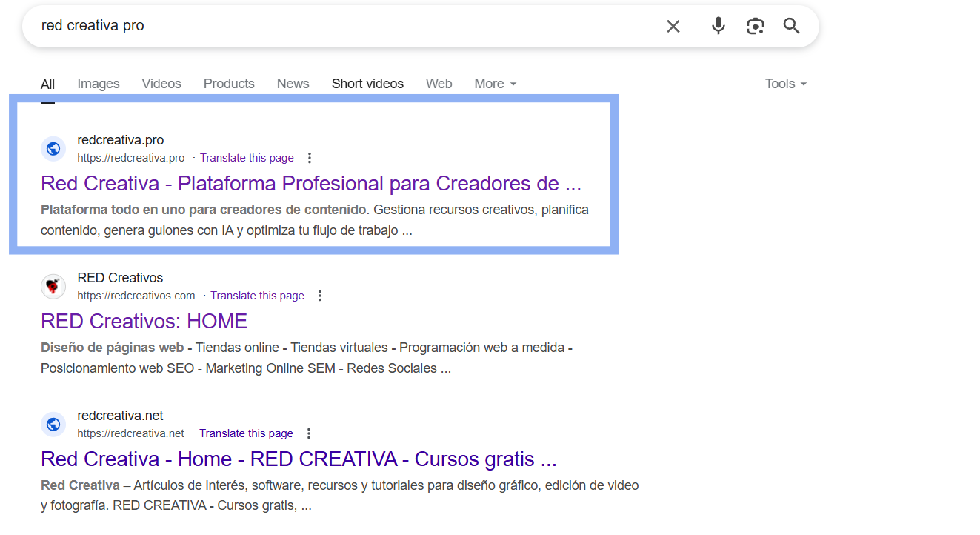This screenshot has height=535, width=980.
Task: Start voice search with microphone icon
Action: pos(718,27)
